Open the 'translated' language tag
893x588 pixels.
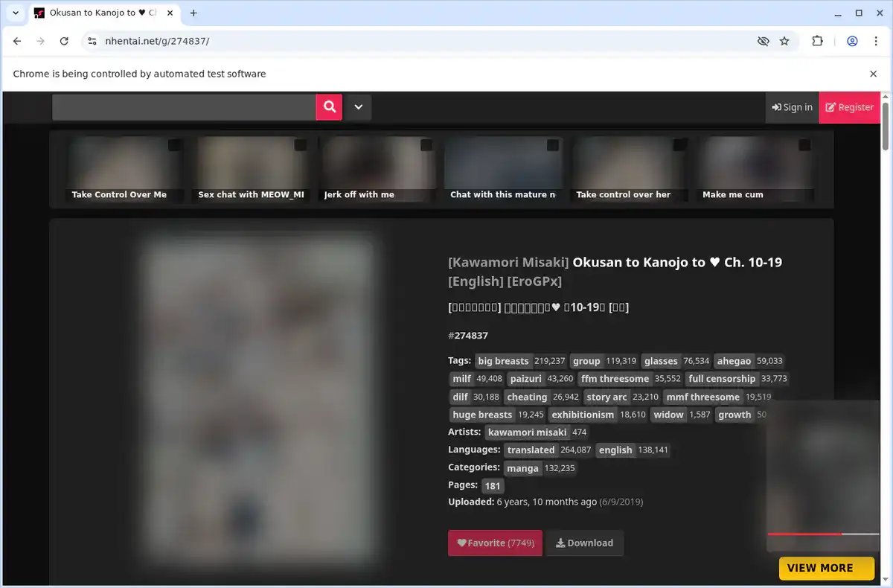point(548,450)
